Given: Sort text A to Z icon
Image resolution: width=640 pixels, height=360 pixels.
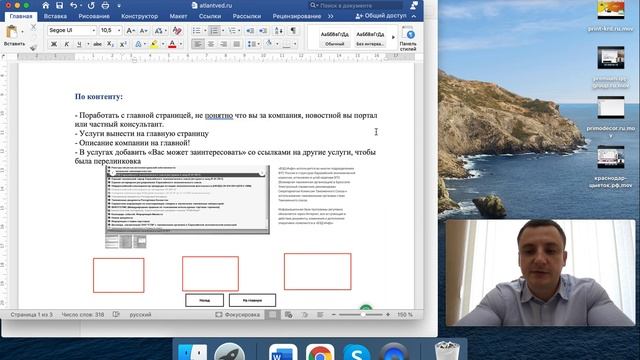Looking at the screenshot, I should 279,31.
